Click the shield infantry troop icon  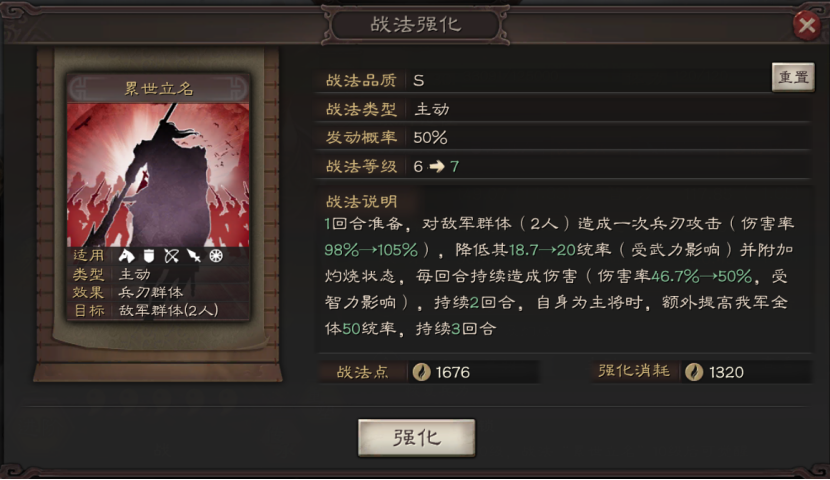pos(149,256)
